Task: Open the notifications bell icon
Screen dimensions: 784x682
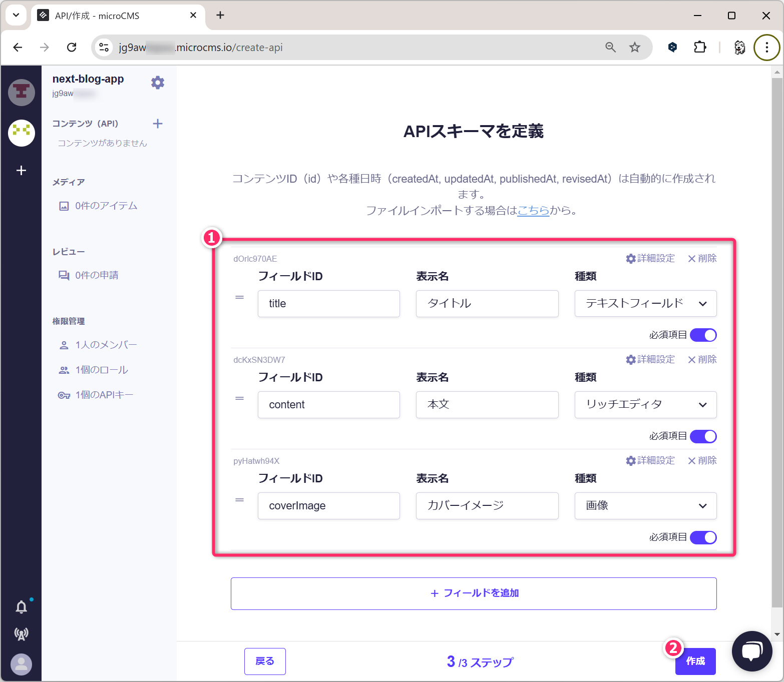Action: (21, 607)
